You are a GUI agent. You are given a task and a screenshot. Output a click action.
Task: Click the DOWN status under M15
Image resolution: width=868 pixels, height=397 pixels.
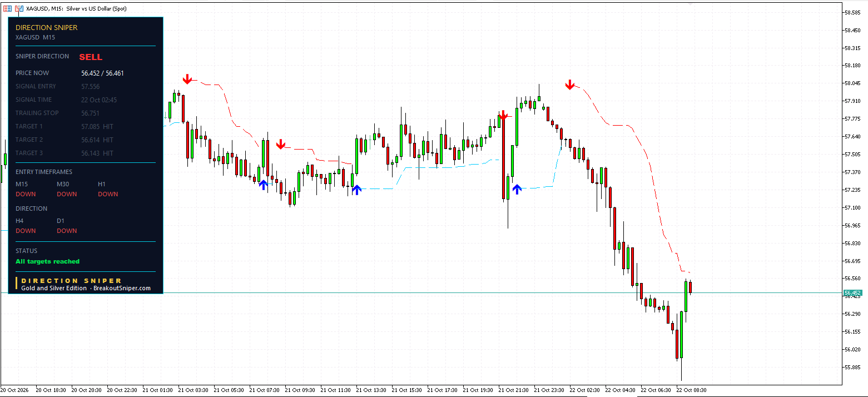pyautogui.click(x=26, y=194)
